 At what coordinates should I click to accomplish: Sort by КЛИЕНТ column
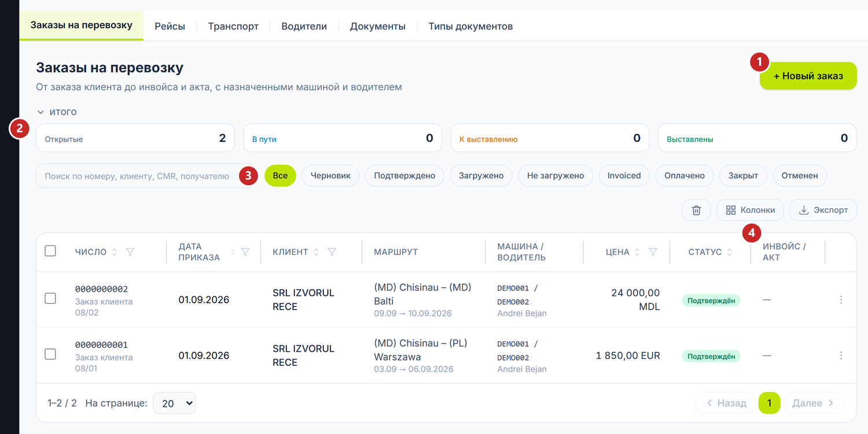tap(317, 252)
